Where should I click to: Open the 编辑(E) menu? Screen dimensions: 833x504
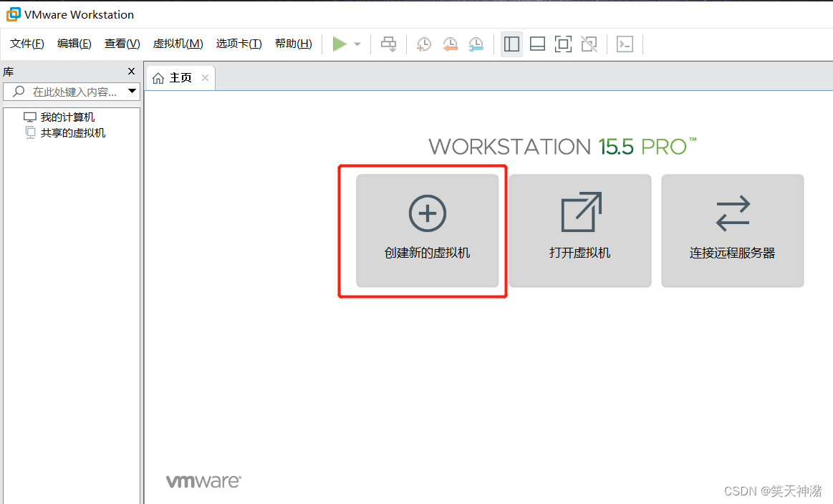pos(74,44)
